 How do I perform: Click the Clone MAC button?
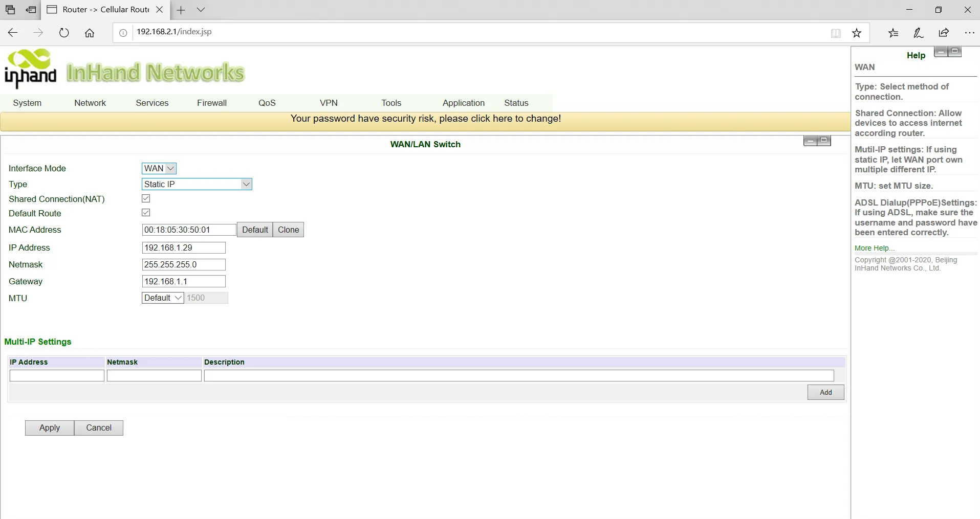click(289, 230)
